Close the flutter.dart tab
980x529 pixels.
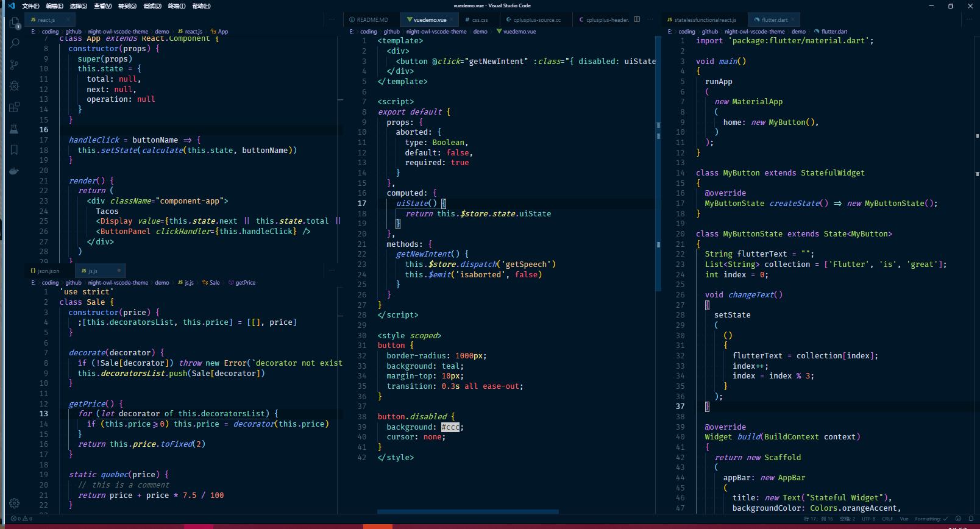[x=793, y=20]
